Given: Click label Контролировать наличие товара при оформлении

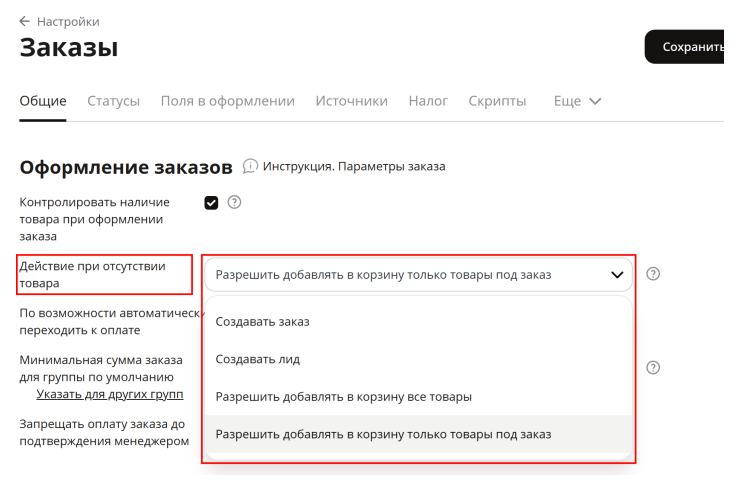Looking at the screenshot, I should [94, 219].
